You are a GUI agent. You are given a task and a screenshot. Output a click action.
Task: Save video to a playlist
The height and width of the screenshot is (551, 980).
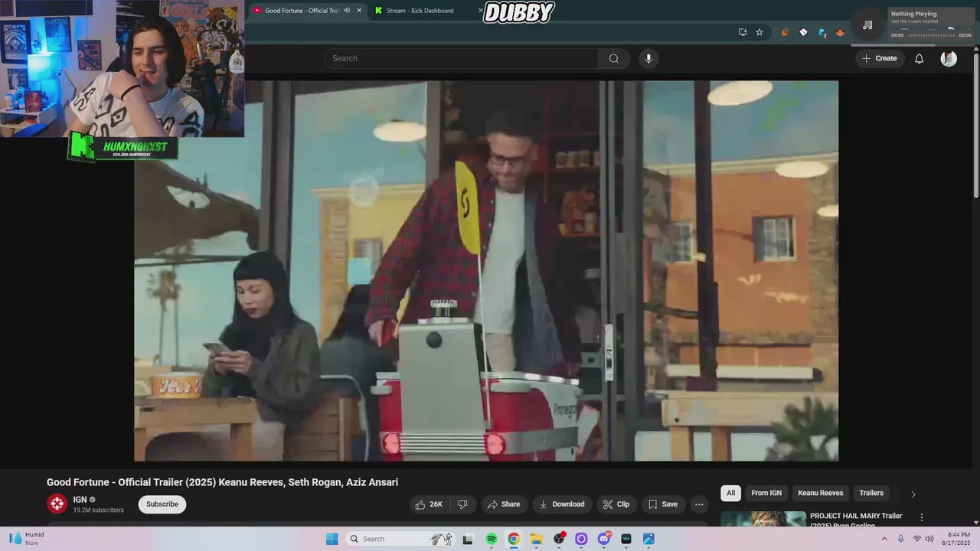pos(662,504)
